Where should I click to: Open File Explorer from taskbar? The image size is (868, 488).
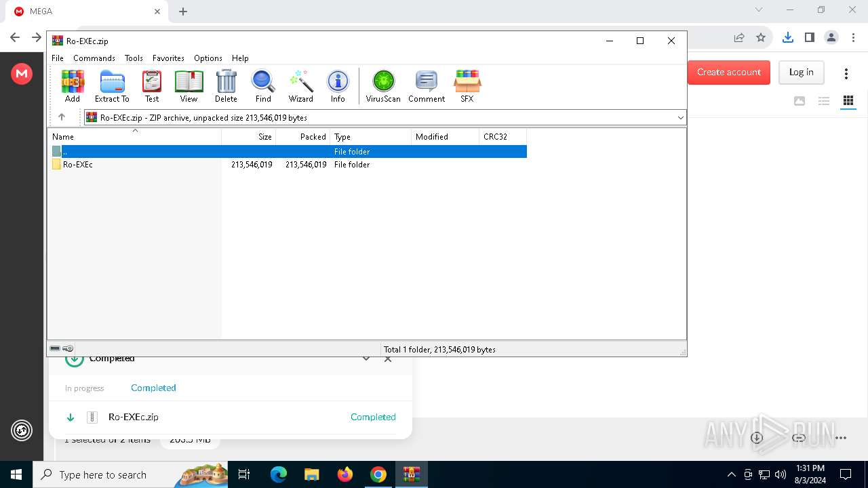pos(311,474)
